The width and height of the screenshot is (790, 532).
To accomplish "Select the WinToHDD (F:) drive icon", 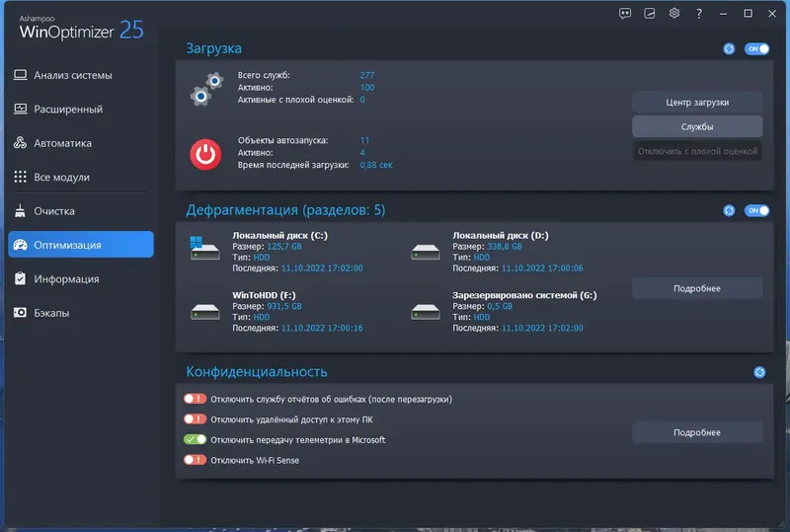I will coord(204,312).
